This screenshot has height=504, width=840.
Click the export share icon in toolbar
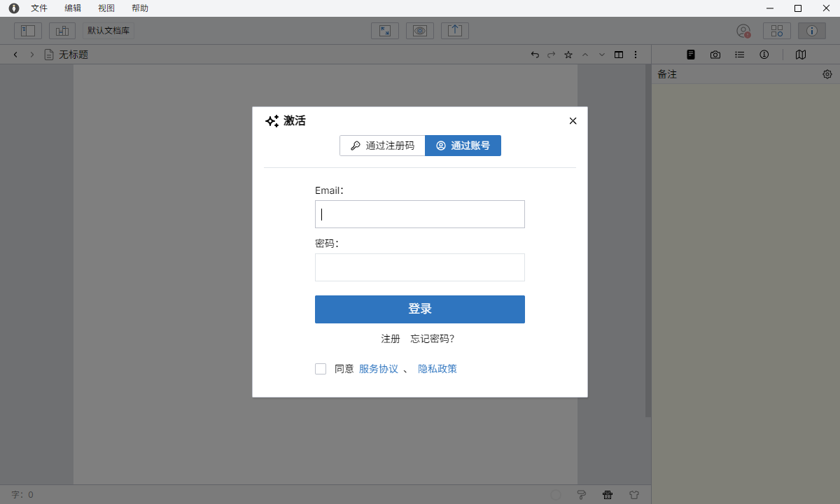pos(455,31)
